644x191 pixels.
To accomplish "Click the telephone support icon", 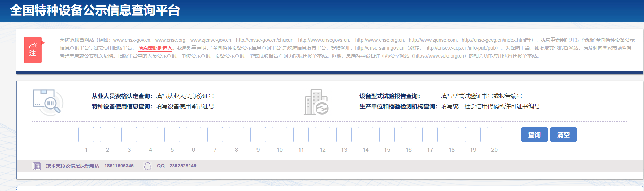I will (37, 166).
